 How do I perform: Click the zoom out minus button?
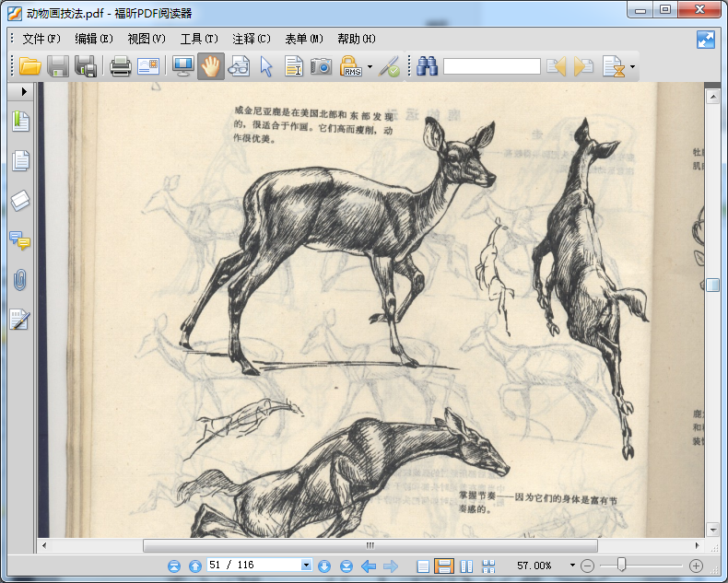pyautogui.click(x=587, y=566)
